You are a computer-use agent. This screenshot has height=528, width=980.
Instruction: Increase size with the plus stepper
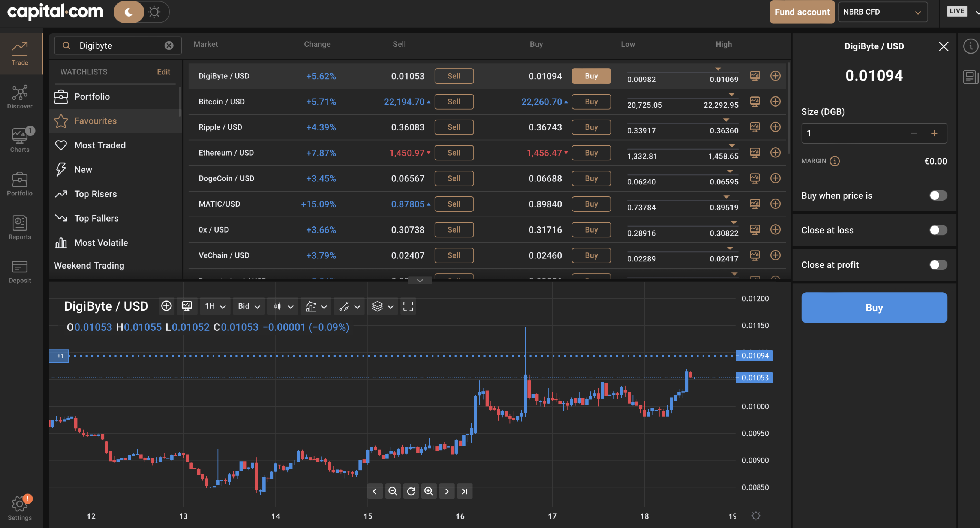(x=934, y=133)
